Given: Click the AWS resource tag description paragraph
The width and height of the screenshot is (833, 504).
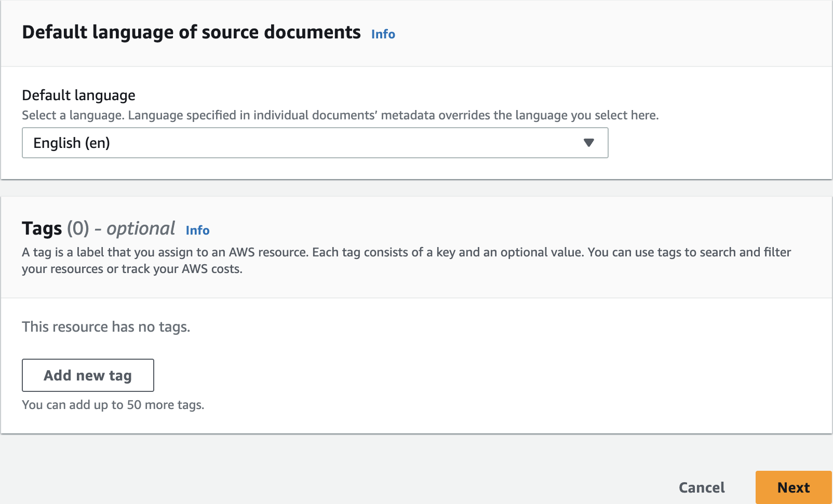Looking at the screenshot, I should click(x=407, y=261).
